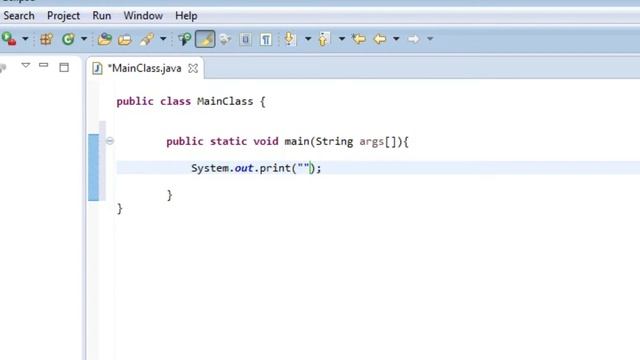Click the 'static' keyword in main method
Viewport: 640px width, 360px height.
click(228, 142)
